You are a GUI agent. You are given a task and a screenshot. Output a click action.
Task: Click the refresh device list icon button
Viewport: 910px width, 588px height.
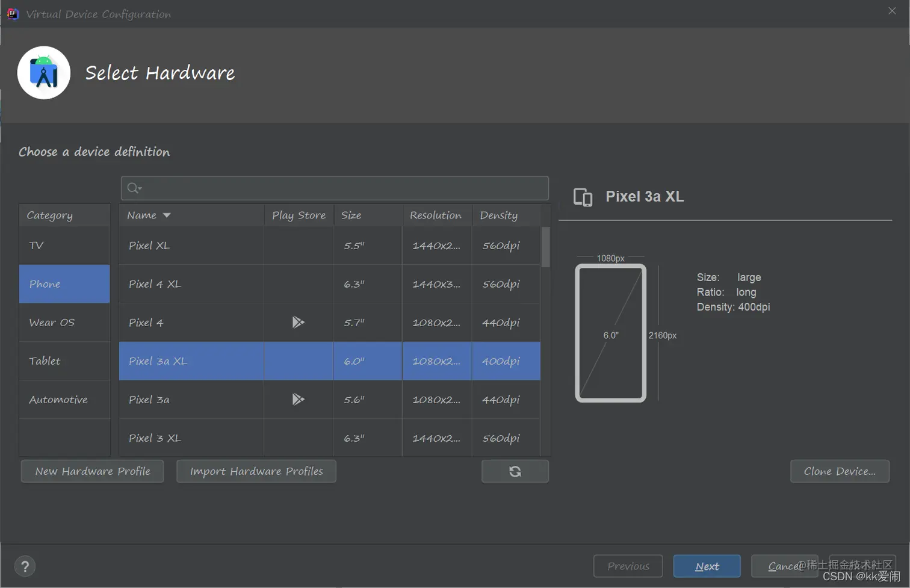click(515, 471)
